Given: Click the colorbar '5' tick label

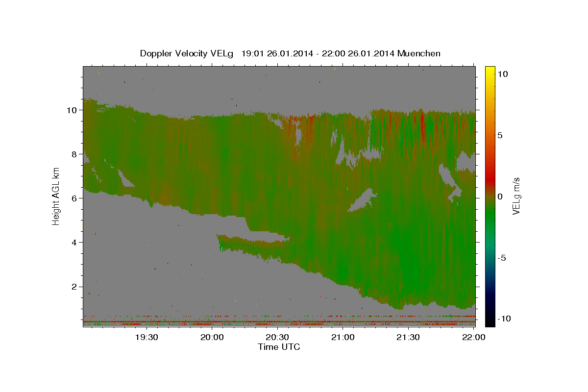Looking at the screenshot, I should (x=500, y=135).
